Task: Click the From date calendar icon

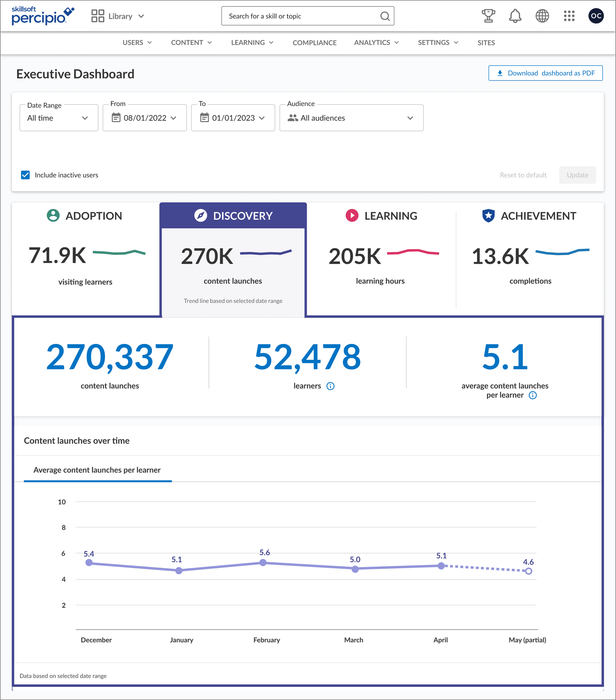Action: pos(116,118)
